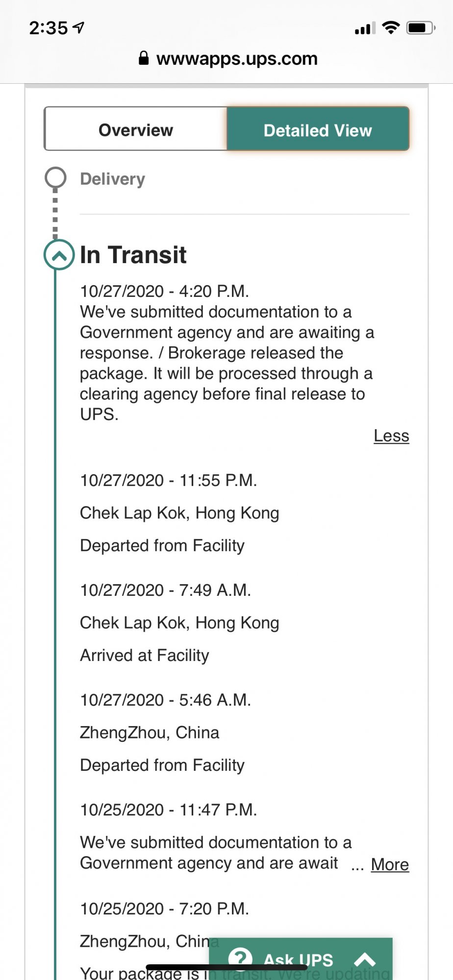The image size is (453, 980).
Task: Expand the Ask UPS chat chevron
Action: pos(365,959)
